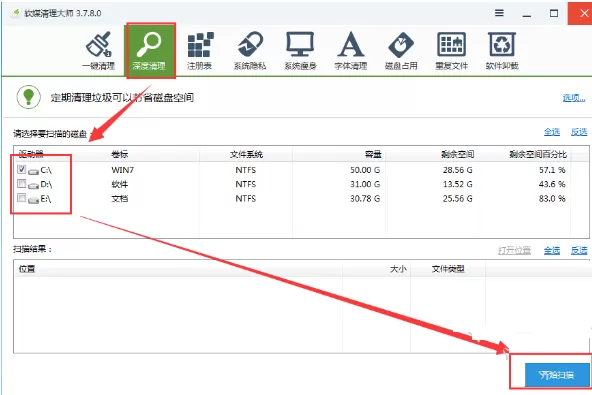Click the 50.00 G capacity value
Screen dimensions: 592x395
[365, 170]
